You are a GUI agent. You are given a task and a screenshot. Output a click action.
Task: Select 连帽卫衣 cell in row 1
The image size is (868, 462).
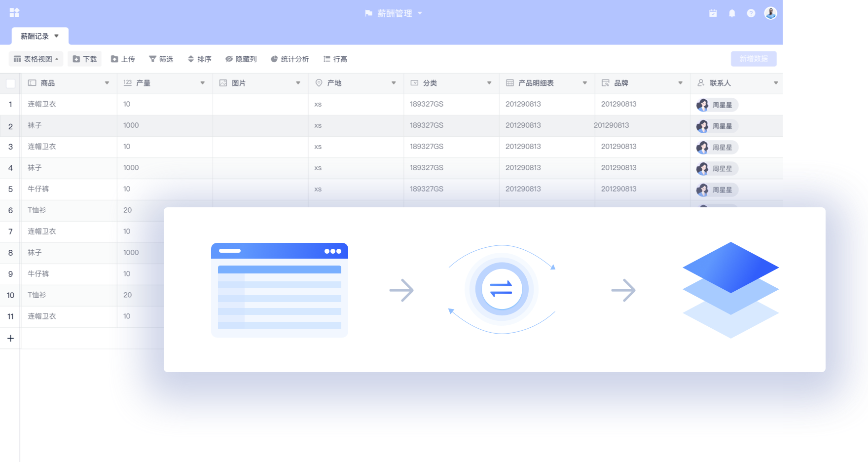pos(69,105)
